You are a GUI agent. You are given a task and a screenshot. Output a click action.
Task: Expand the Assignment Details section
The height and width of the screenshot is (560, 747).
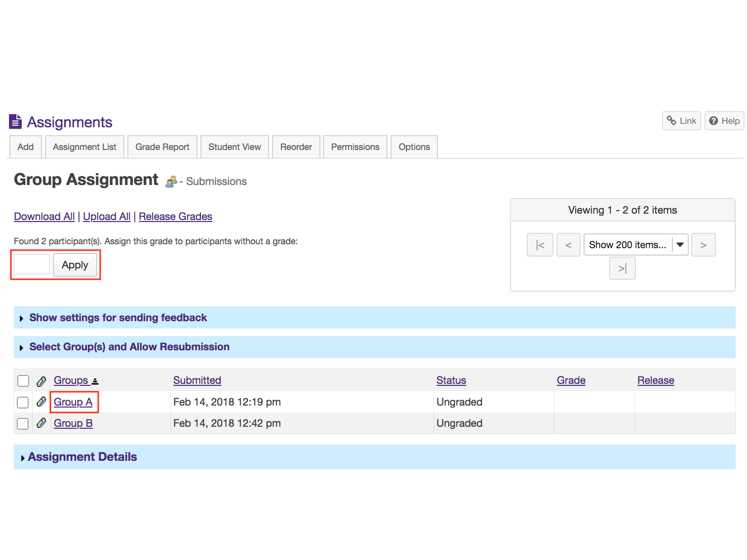(82, 457)
